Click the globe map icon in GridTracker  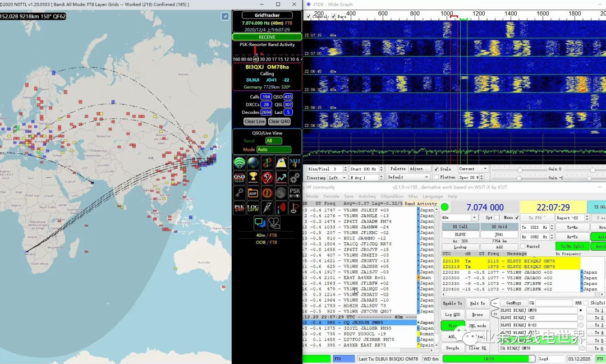coord(253,163)
